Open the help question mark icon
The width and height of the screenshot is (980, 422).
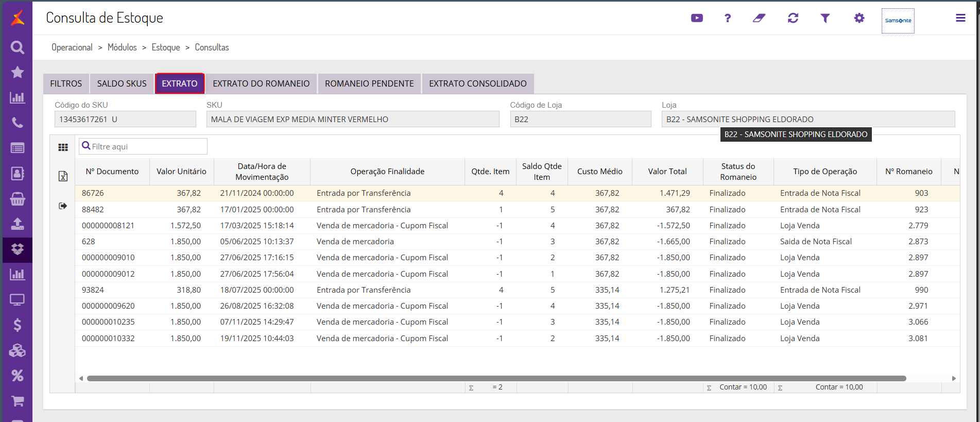tap(727, 18)
